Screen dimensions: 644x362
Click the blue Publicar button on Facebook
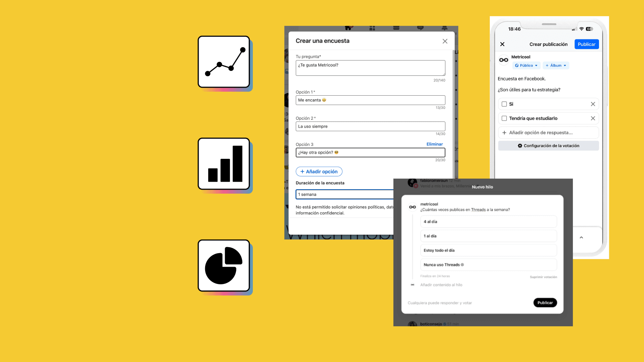coord(586,44)
